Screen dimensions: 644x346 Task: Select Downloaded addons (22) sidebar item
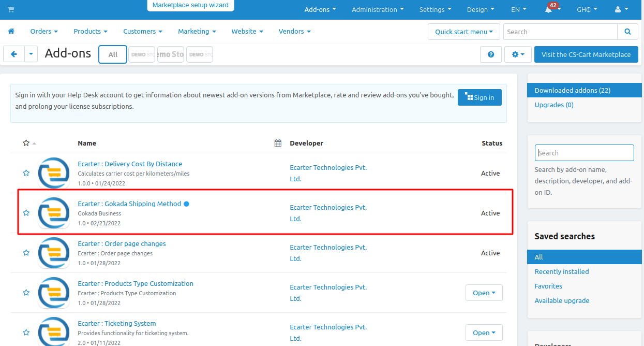[583, 90]
